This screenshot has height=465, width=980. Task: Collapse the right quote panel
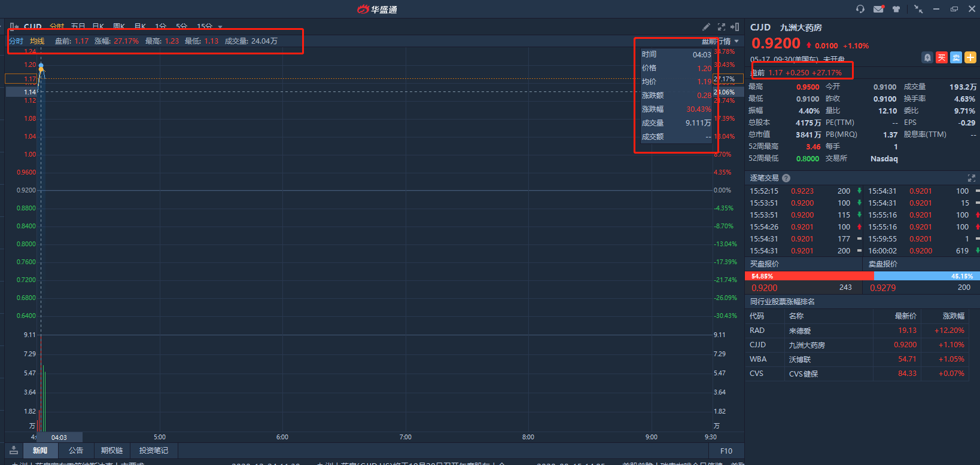point(735,27)
